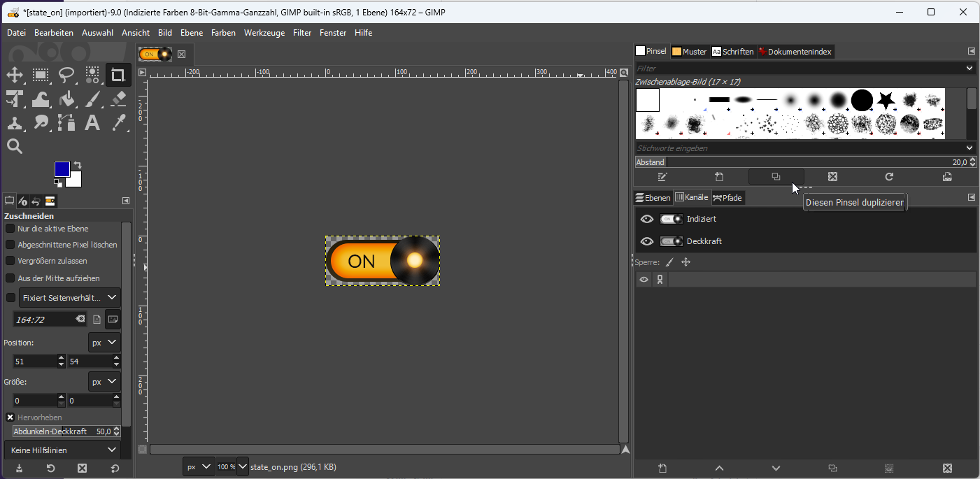Enable 'Nur die aktive Ebene' checkbox

pyautogui.click(x=10, y=229)
